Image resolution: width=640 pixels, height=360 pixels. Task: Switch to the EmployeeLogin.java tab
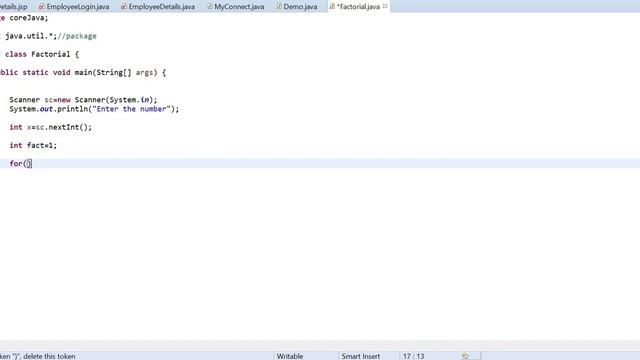(74, 7)
